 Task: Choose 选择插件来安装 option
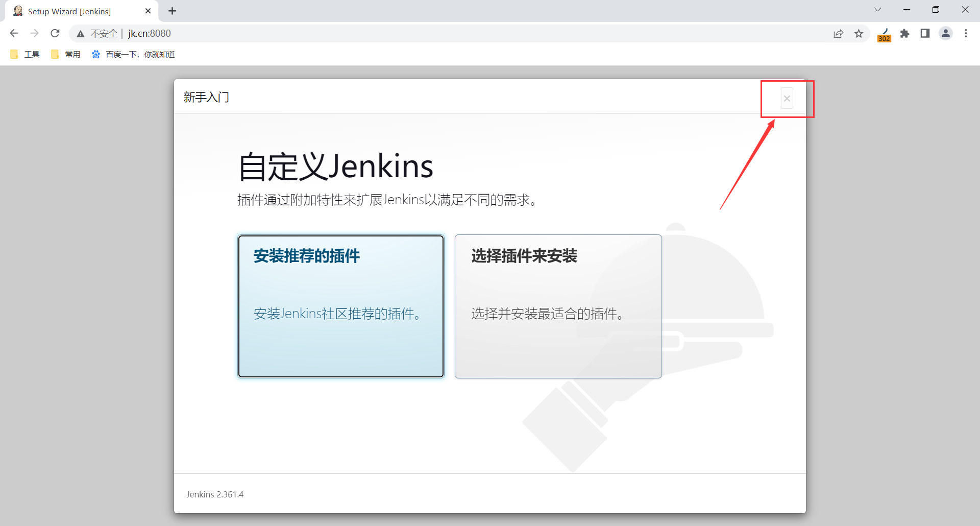click(558, 306)
